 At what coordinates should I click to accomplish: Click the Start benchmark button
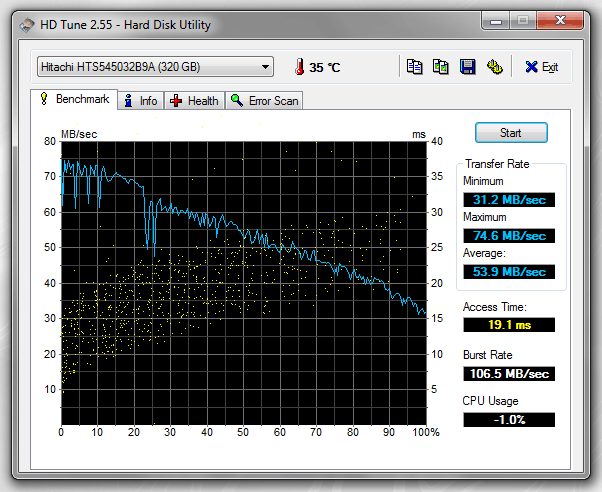tap(511, 133)
